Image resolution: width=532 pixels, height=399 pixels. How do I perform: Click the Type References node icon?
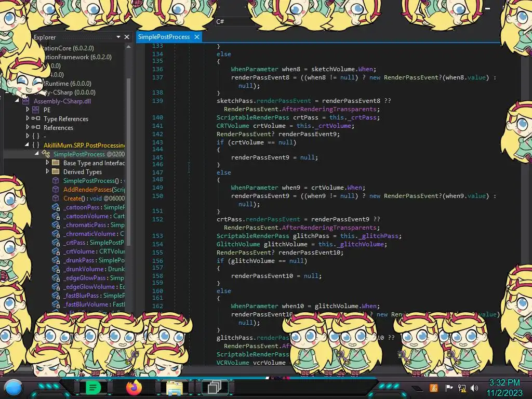[x=36, y=118]
